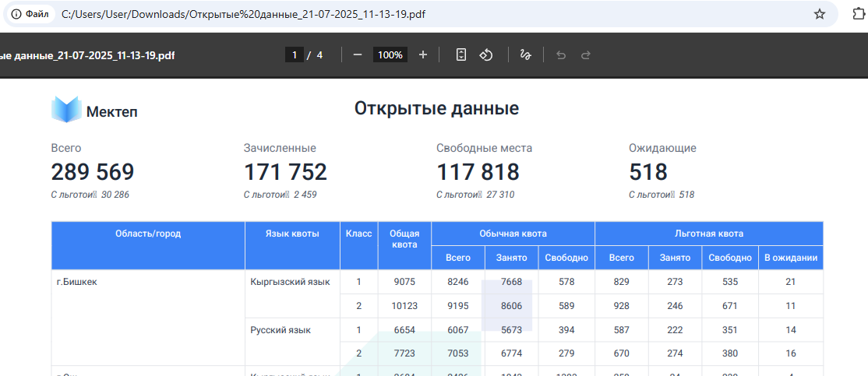Open site info via the Файл chip

tap(31, 14)
